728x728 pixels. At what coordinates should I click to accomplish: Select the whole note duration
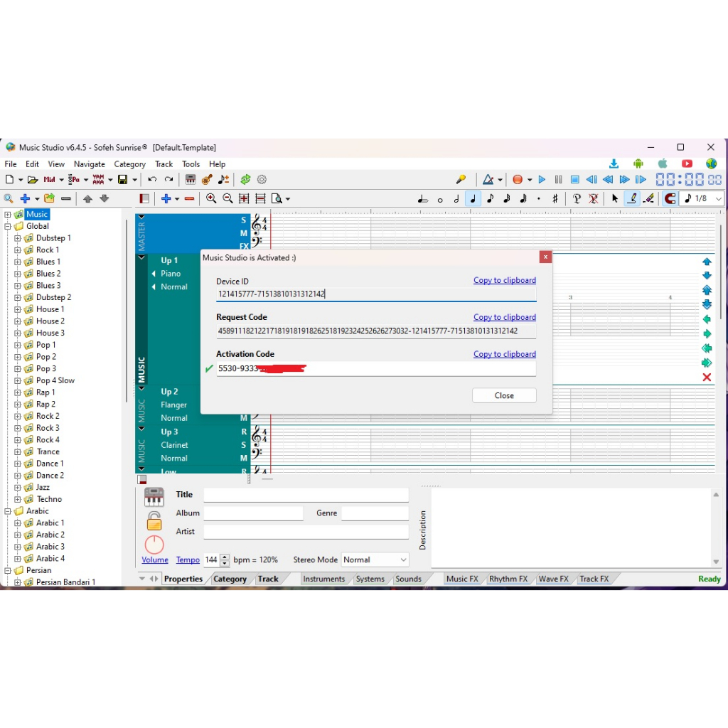click(x=440, y=200)
